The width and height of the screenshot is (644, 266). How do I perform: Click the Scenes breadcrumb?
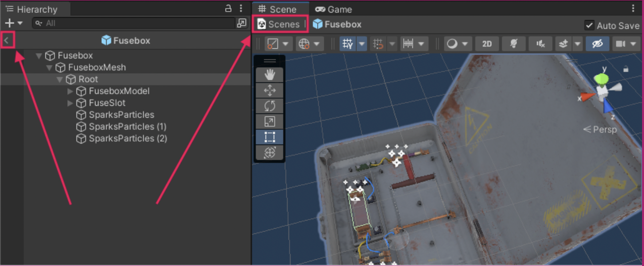[279, 24]
